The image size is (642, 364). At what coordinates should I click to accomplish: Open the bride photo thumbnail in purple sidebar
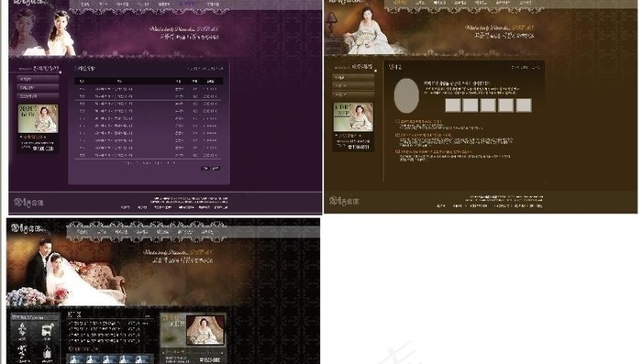[x=39, y=118]
